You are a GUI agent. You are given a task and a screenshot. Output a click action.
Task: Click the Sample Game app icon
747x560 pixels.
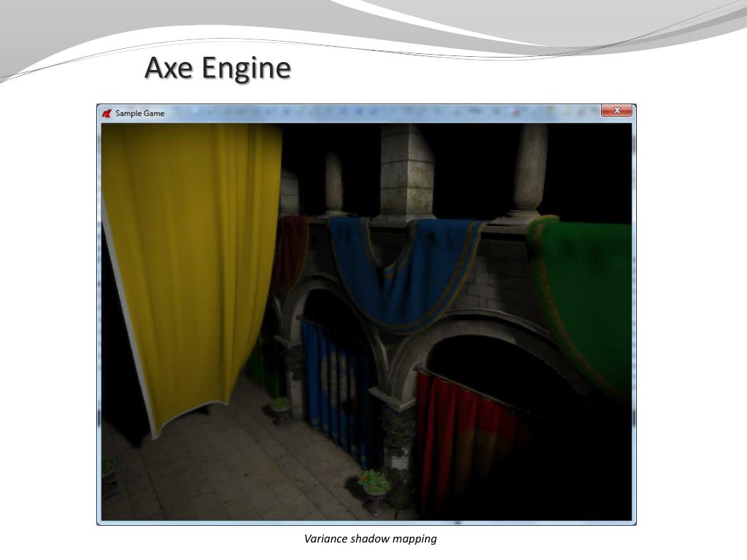(107, 113)
